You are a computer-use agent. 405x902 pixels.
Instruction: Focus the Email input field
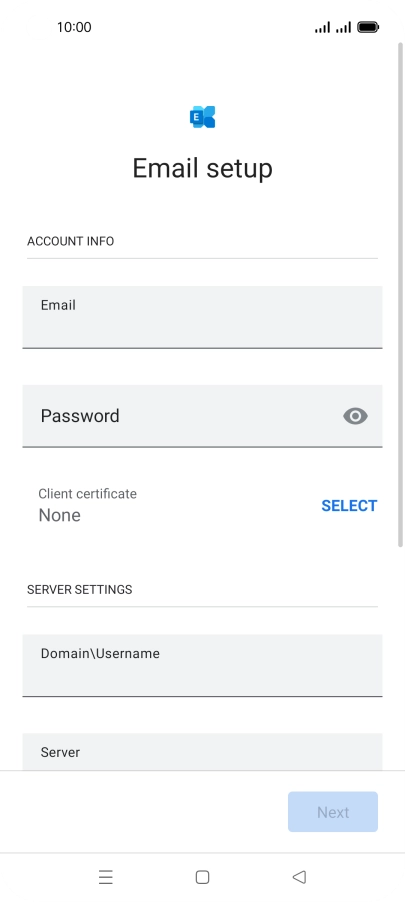pos(202,317)
